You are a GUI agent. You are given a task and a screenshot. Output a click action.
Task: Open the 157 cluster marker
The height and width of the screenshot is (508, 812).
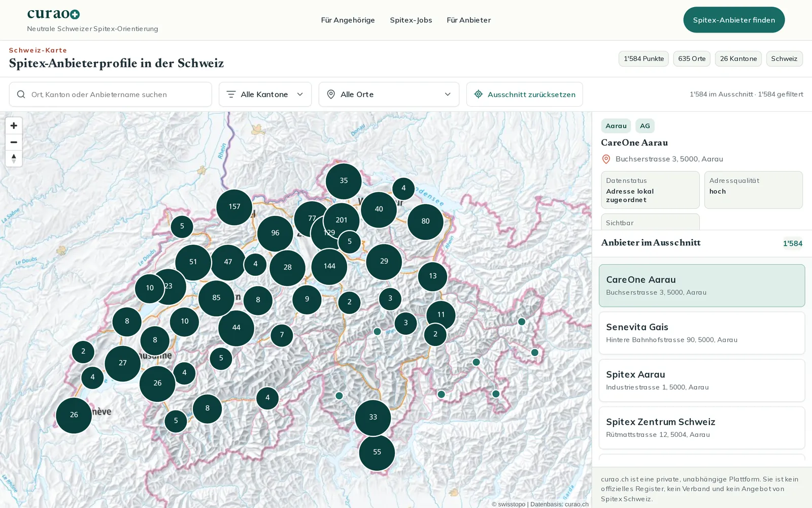(234, 207)
